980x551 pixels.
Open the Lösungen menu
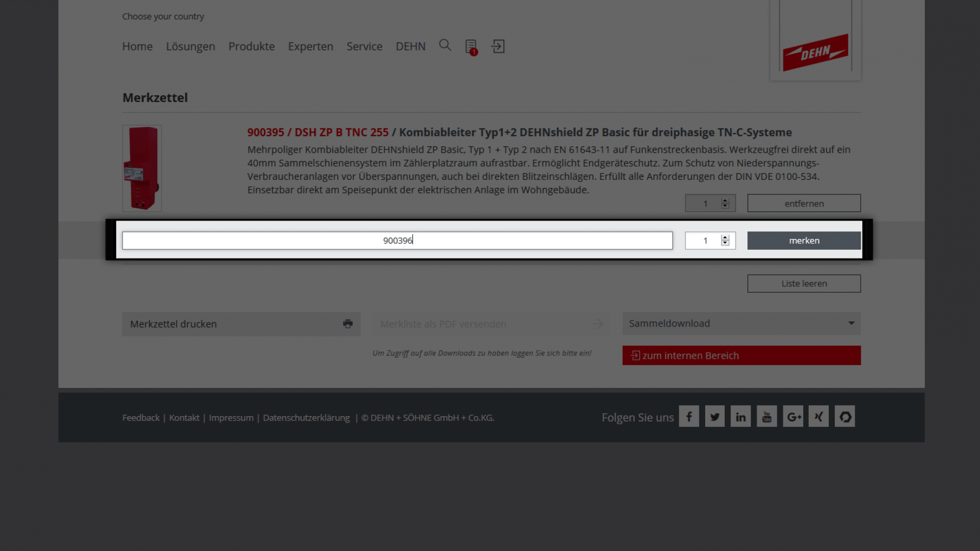click(190, 47)
